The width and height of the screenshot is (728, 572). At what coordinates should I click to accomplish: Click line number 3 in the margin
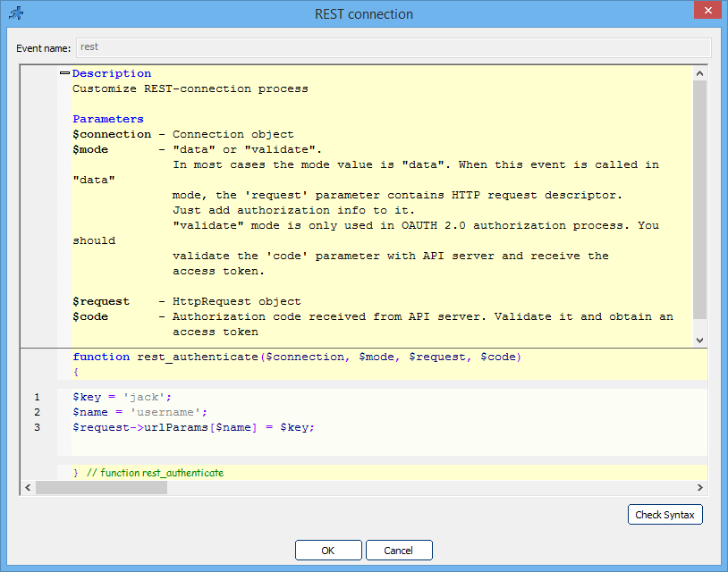pos(37,427)
